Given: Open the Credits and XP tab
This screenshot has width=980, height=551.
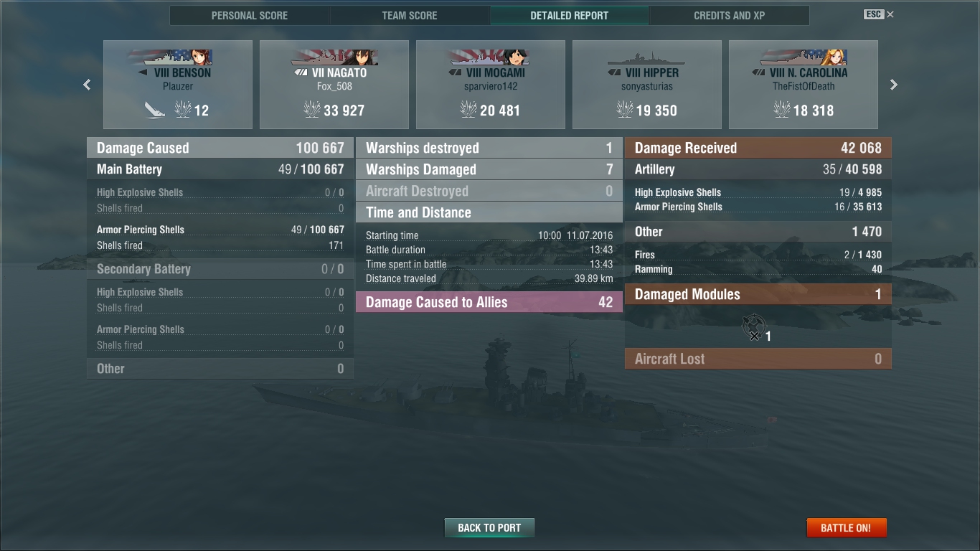Looking at the screenshot, I should [729, 15].
